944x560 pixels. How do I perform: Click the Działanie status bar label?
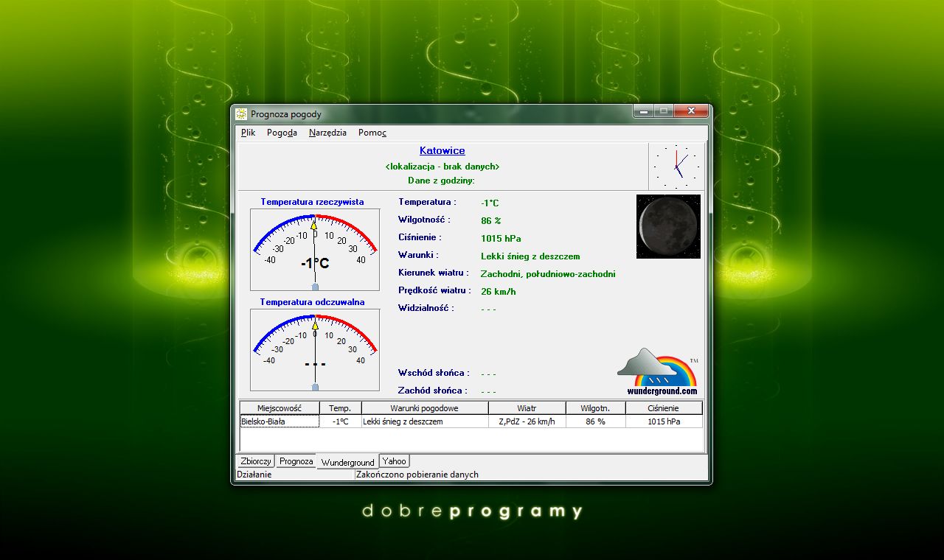254,475
